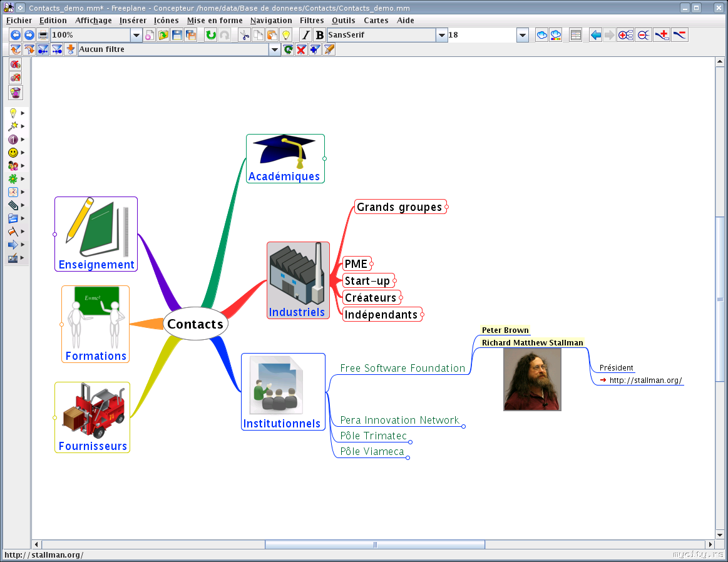This screenshot has width=728, height=562.
Task: Click the Richard Stallman photo
Action: [532, 379]
